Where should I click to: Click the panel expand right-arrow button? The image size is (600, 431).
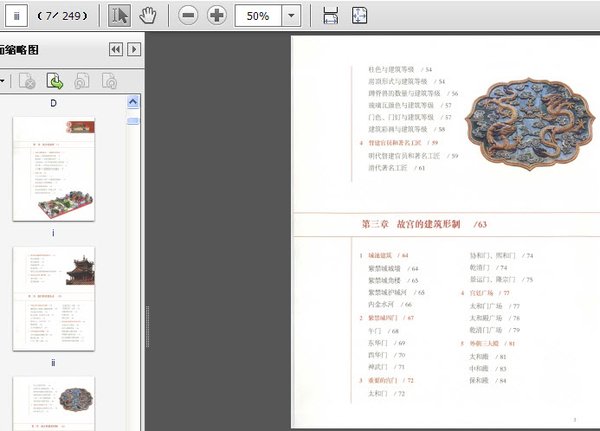click(x=134, y=49)
